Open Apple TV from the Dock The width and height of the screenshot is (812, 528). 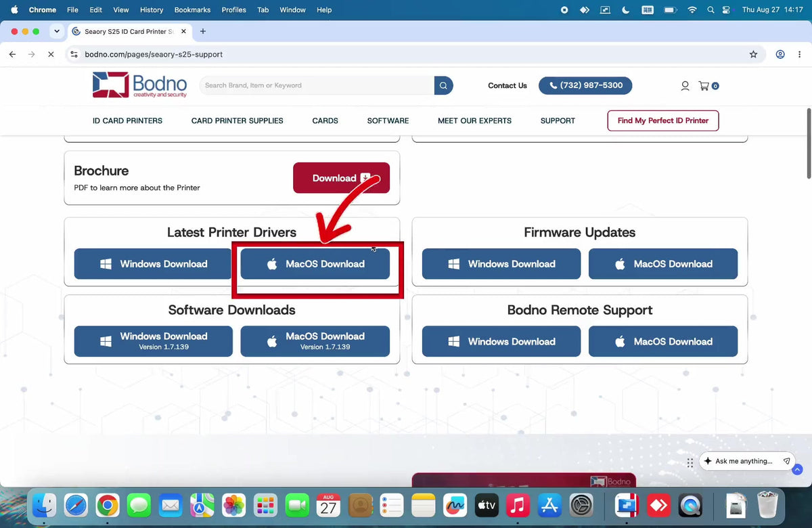pyautogui.click(x=487, y=505)
